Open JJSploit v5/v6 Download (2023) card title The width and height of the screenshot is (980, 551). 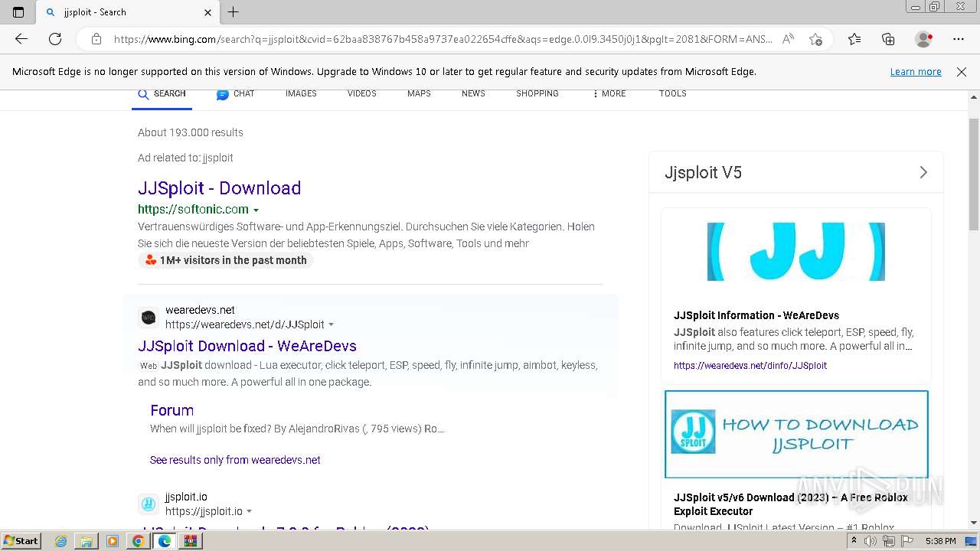791,504
